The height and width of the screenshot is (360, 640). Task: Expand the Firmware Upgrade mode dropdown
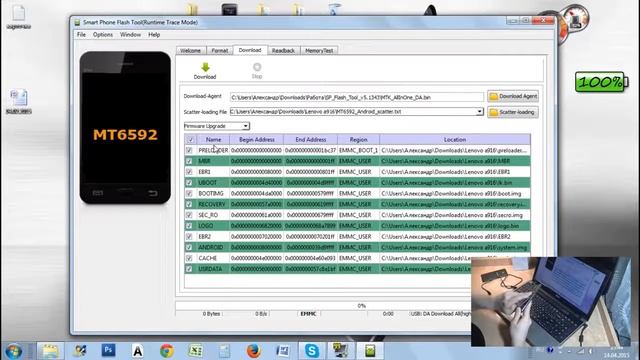[x=245, y=126]
